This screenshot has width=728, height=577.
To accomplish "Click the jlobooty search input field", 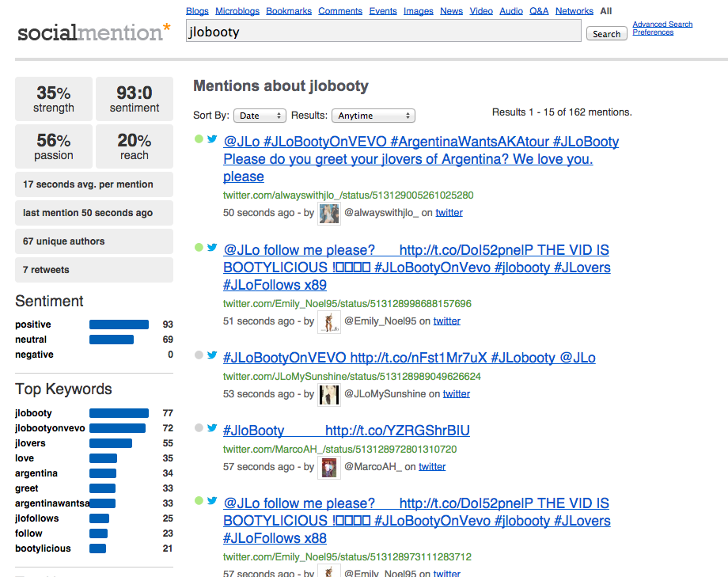I will tap(384, 32).
